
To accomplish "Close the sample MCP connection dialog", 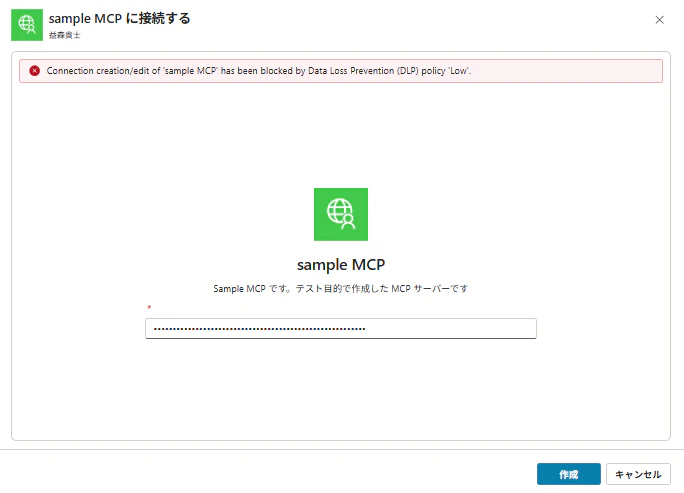I will click(x=659, y=20).
